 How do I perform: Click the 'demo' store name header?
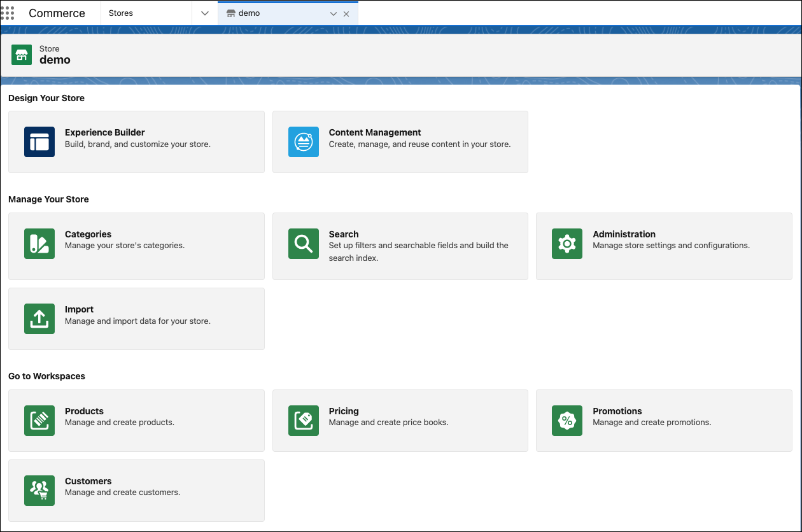(55, 60)
